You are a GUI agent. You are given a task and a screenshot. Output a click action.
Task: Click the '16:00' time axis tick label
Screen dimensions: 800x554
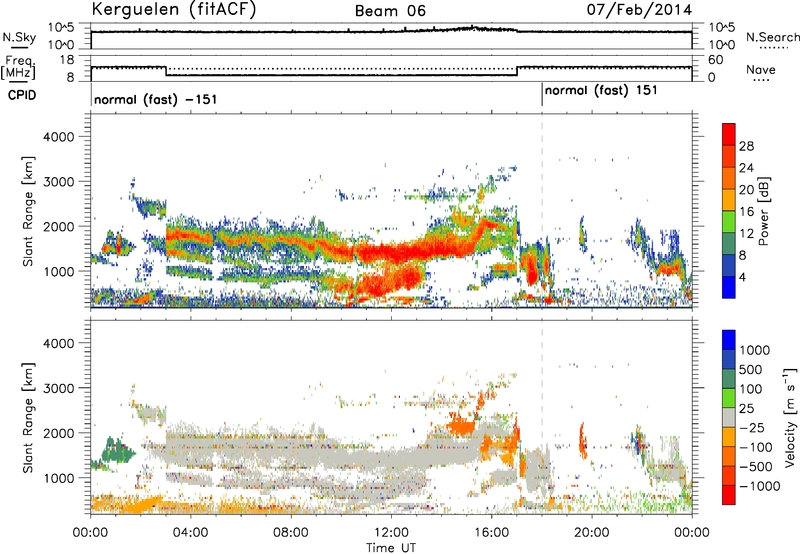point(491,533)
